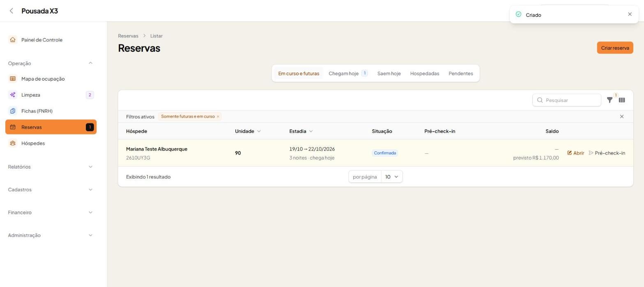Remove the Somente futuras e em curso filter
Screen dimensions: 644x287
pyautogui.click(x=218, y=116)
